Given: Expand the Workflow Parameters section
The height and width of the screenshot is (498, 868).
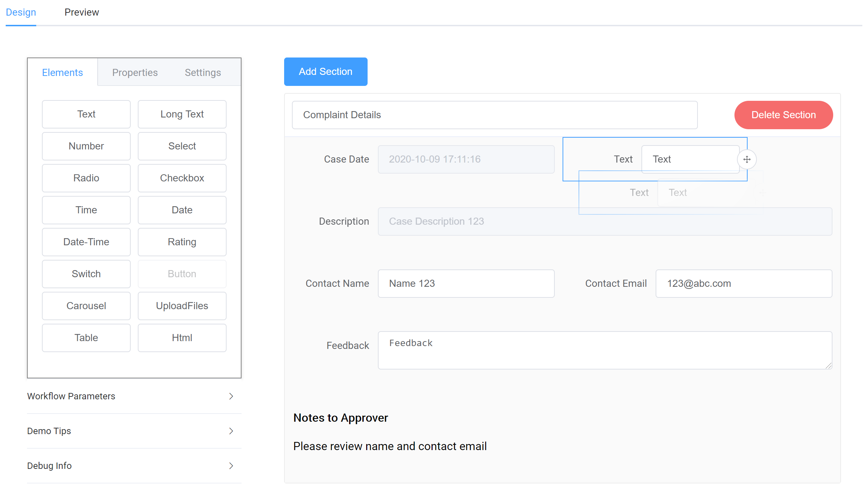Looking at the screenshot, I should coord(134,396).
